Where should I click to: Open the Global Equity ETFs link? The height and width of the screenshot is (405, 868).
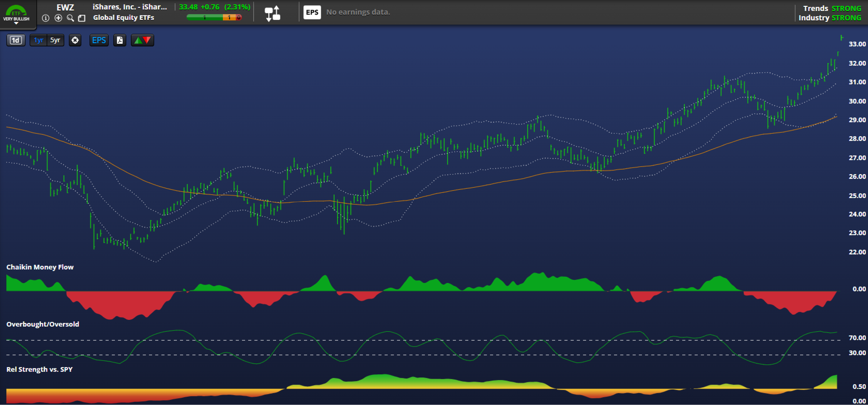123,18
